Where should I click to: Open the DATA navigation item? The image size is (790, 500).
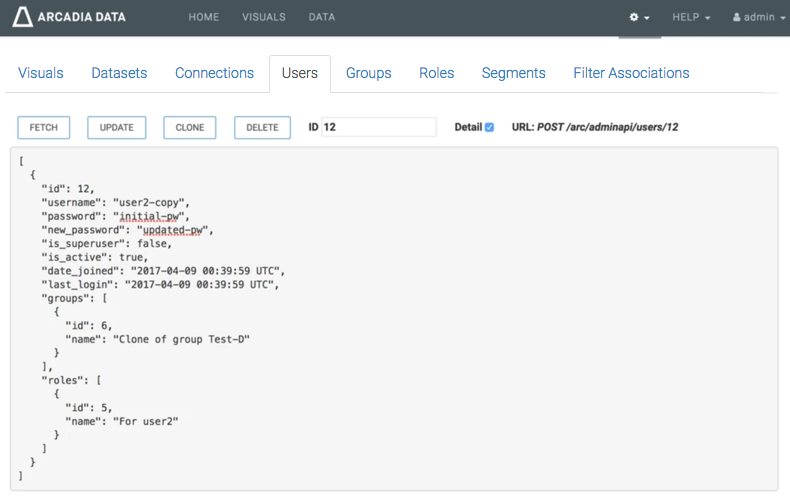[322, 17]
